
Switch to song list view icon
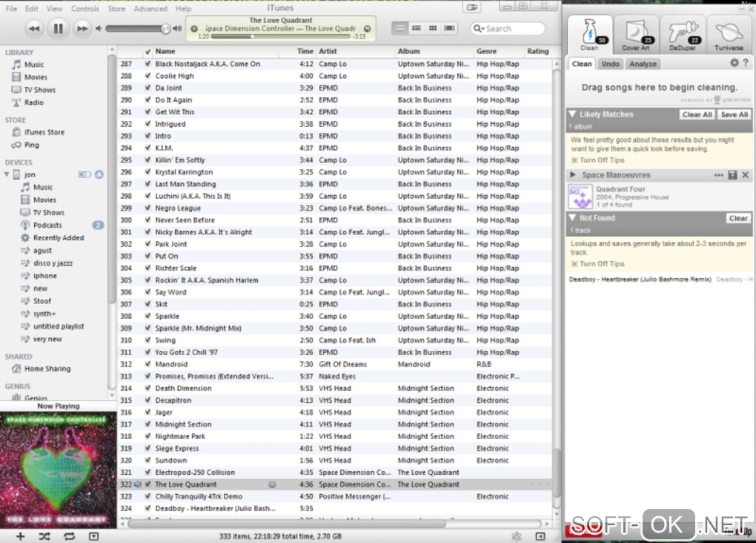pyautogui.click(x=399, y=28)
